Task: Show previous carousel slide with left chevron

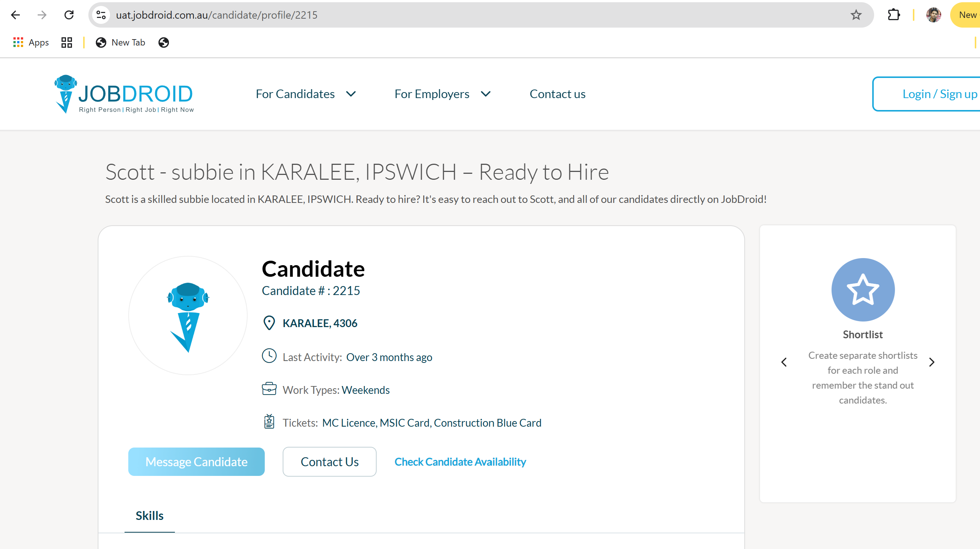Action: coord(784,362)
